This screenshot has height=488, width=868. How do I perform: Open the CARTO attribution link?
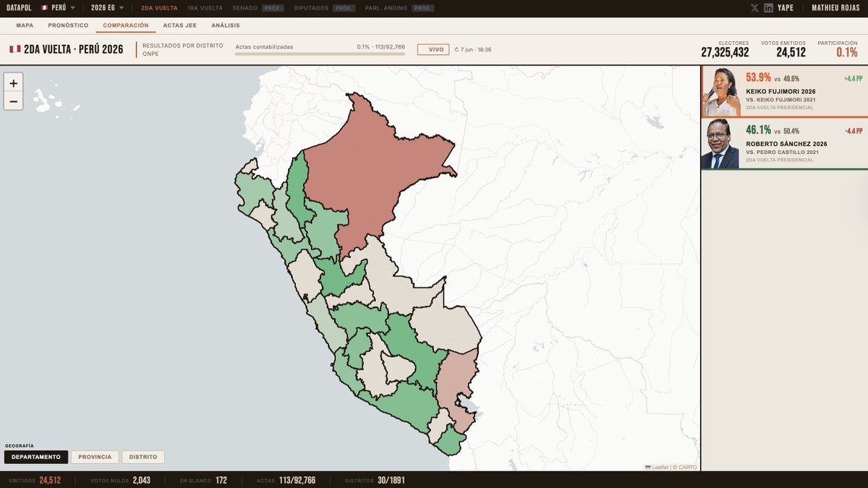point(686,467)
